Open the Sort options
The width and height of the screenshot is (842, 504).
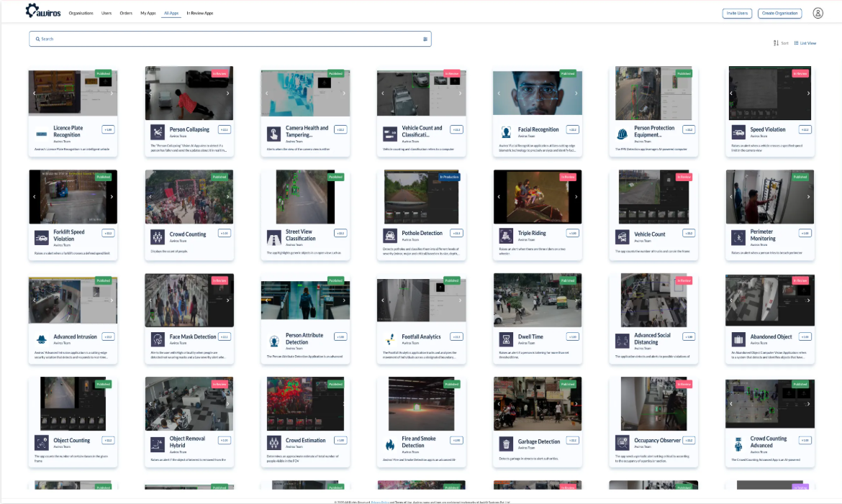pos(781,43)
